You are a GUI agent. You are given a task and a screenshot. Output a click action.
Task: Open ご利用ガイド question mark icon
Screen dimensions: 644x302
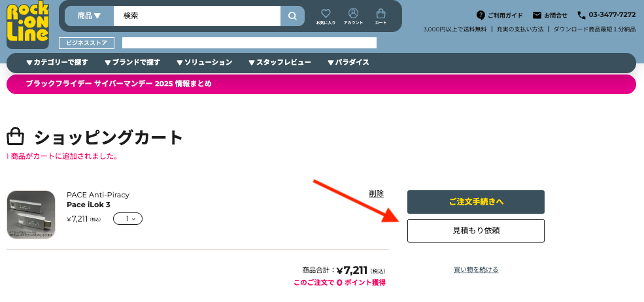[x=481, y=15]
